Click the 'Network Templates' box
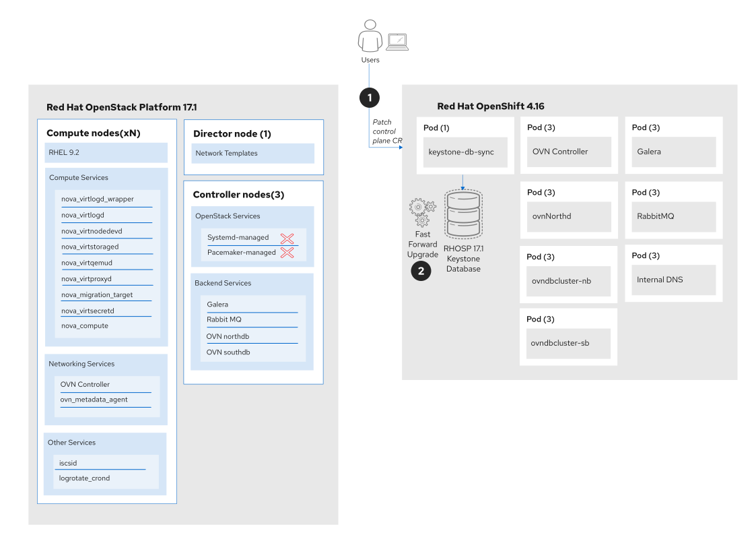The width and height of the screenshot is (756, 535). 252,154
